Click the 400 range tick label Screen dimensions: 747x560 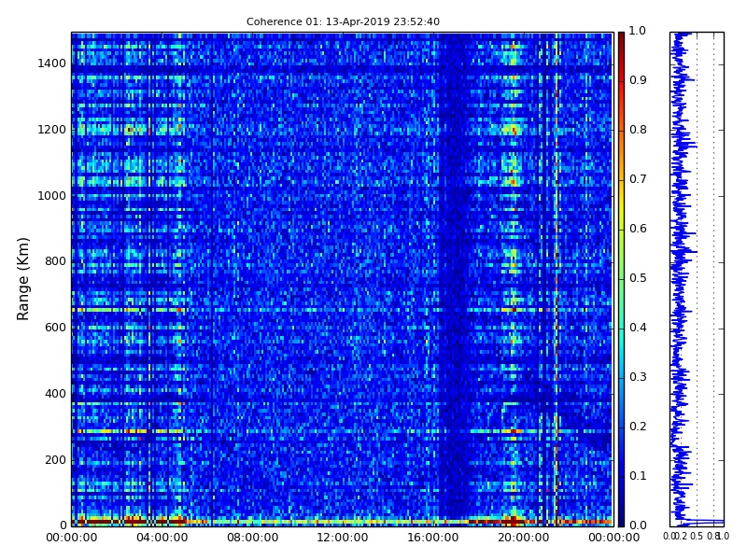[x=55, y=394]
